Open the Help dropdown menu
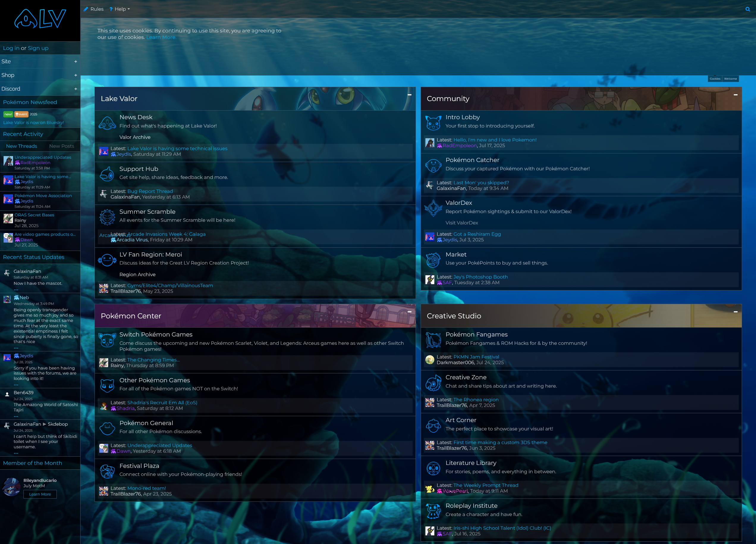Screen dimensions: 756x544 pos(120,9)
